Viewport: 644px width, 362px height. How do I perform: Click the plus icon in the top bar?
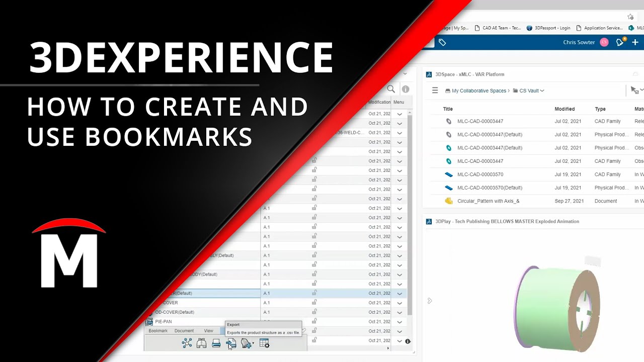coord(635,42)
